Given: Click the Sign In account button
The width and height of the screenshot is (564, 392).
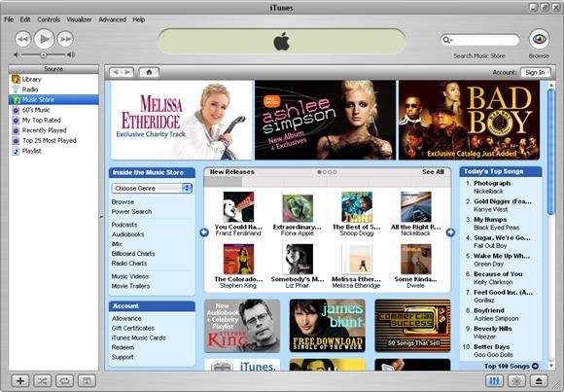Looking at the screenshot, I should (x=535, y=72).
